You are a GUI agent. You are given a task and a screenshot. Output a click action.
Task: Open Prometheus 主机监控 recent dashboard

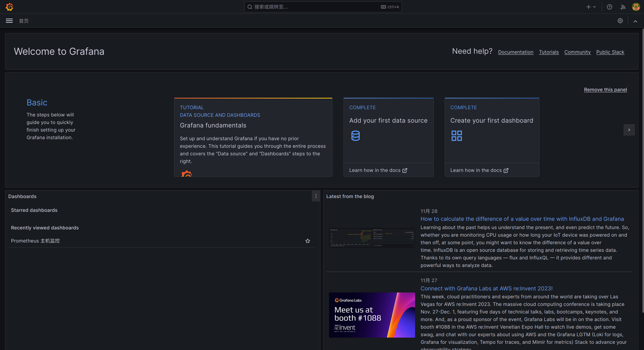35,241
